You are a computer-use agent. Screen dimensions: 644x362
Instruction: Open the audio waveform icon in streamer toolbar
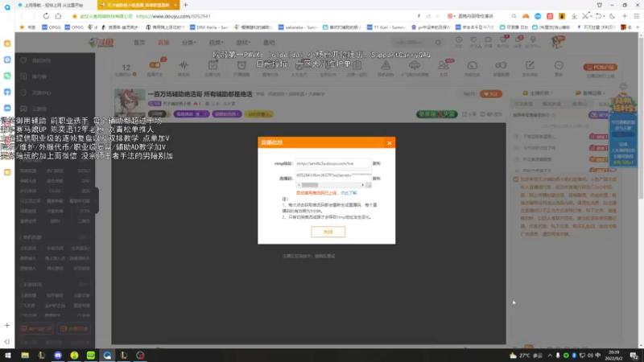pos(184,65)
